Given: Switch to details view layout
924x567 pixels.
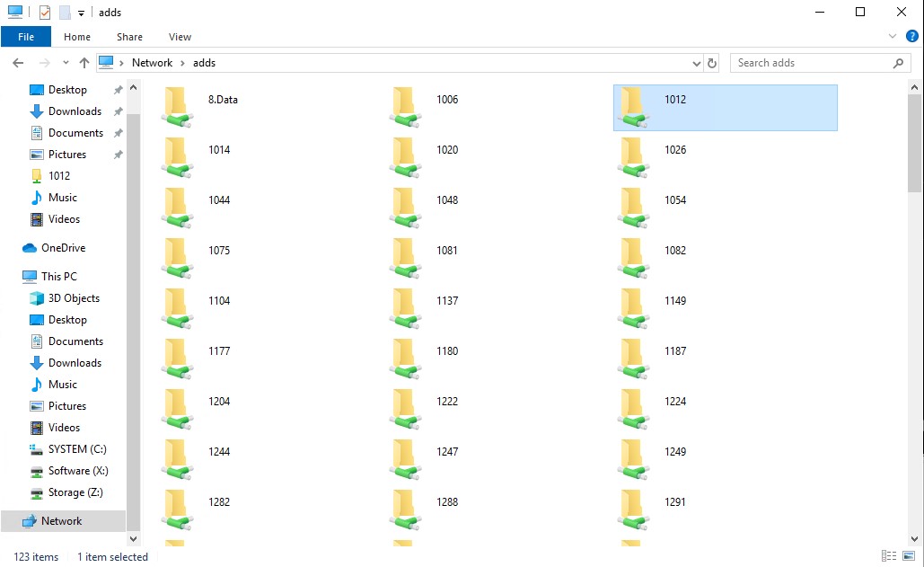Looking at the screenshot, I should pos(889,556).
